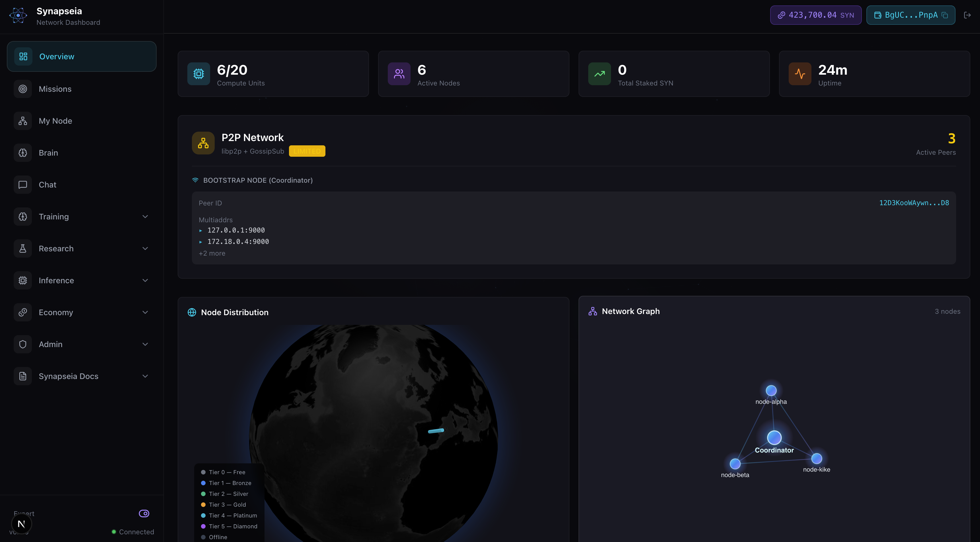The height and width of the screenshot is (542, 980).
Task: Click the Tier 4 — Platinum legend text
Action: 233,516
